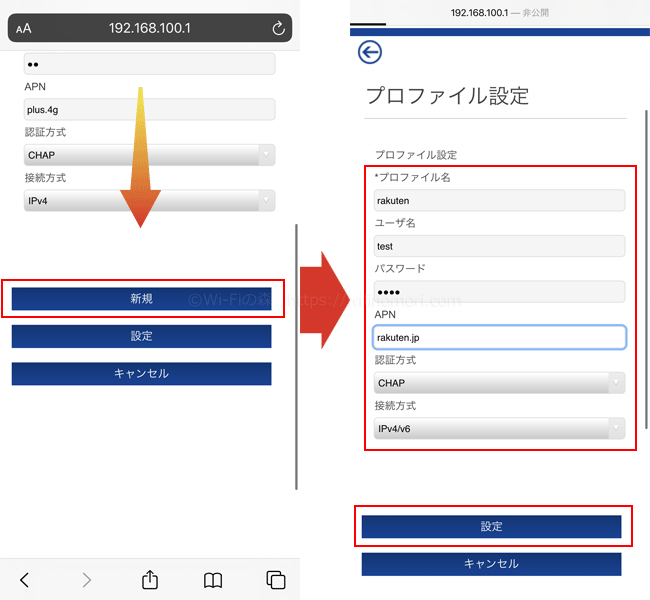Tap the 新規 button
Image resolution: width=650 pixels, height=600 pixels.
[x=141, y=299]
